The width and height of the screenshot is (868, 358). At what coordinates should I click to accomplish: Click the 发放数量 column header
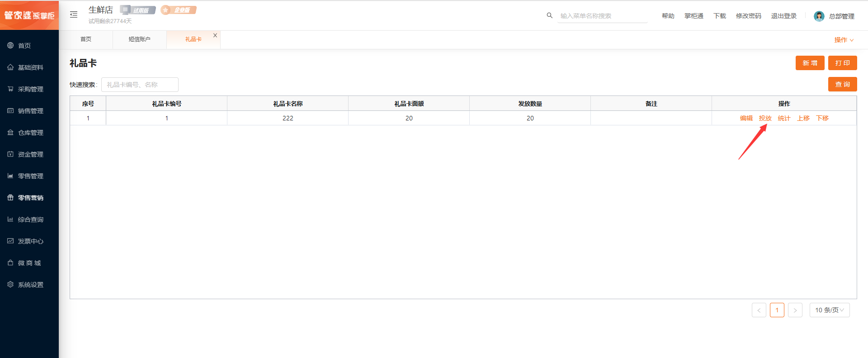click(x=530, y=104)
